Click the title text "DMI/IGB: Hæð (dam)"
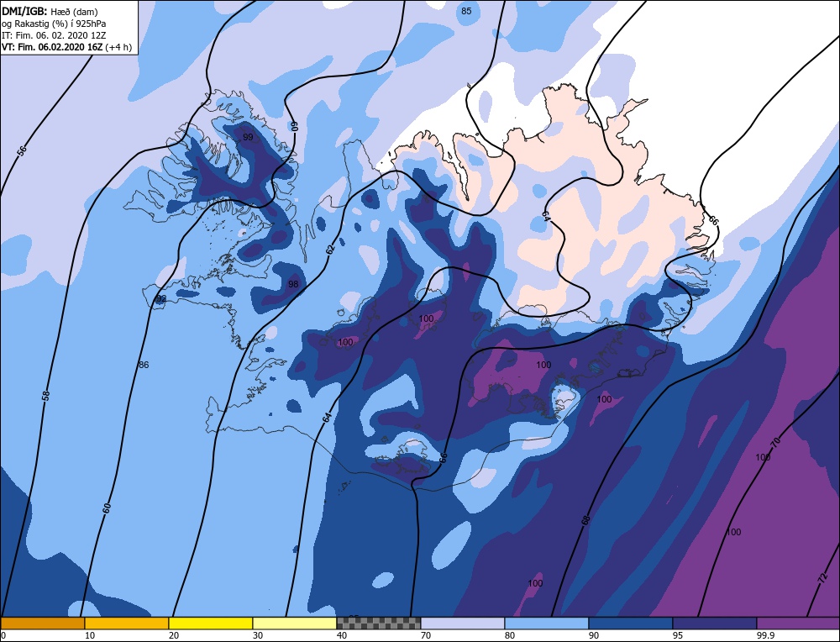The height and width of the screenshot is (642, 840). click(50, 11)
